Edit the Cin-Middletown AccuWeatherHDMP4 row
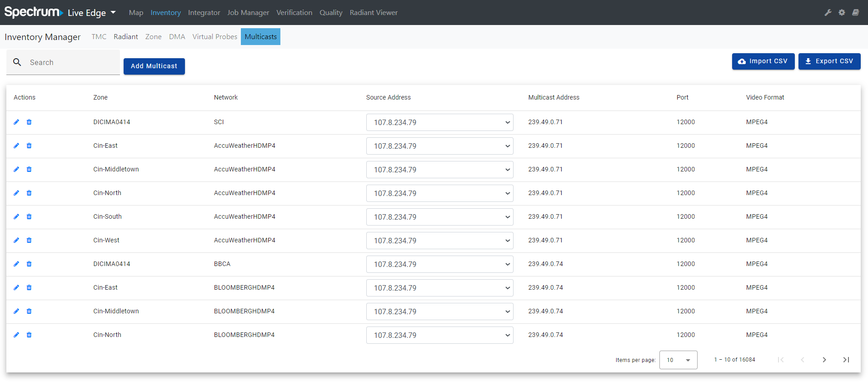The image size is (868, 382). [x=16, y=169]
